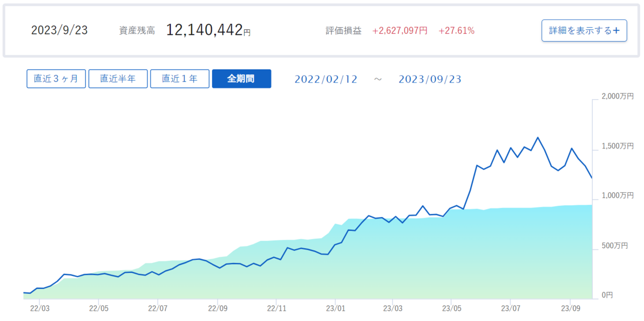Click the 2023/9/23 date in summary
Screen dimensions: 644x321
pyautogui.click(x=59, y=31)
